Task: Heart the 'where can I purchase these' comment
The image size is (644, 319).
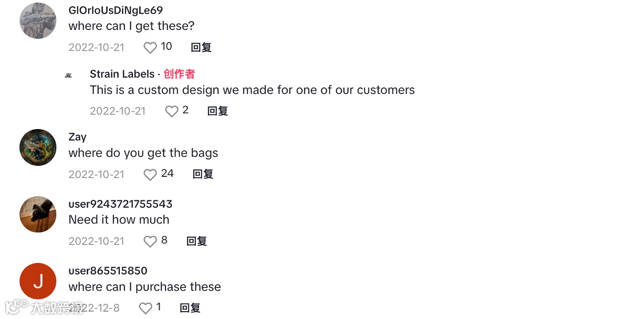Action: tap(146, 309)
